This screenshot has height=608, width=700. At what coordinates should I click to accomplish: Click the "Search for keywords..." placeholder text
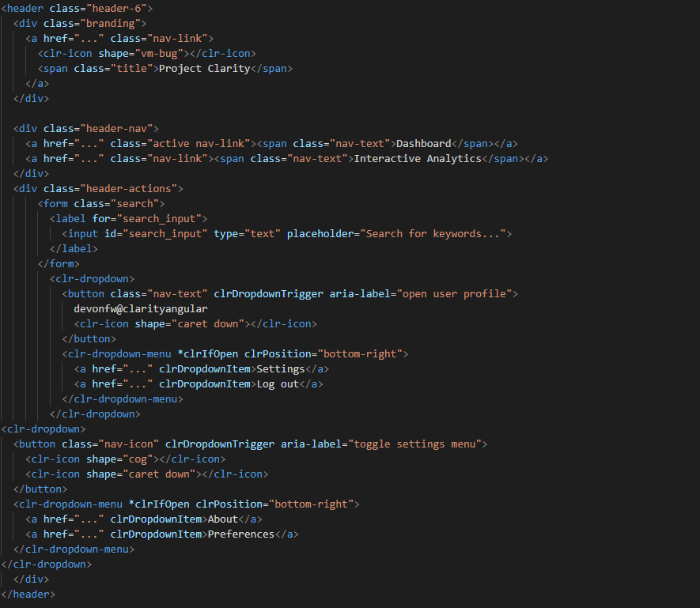tap(435, 233)
